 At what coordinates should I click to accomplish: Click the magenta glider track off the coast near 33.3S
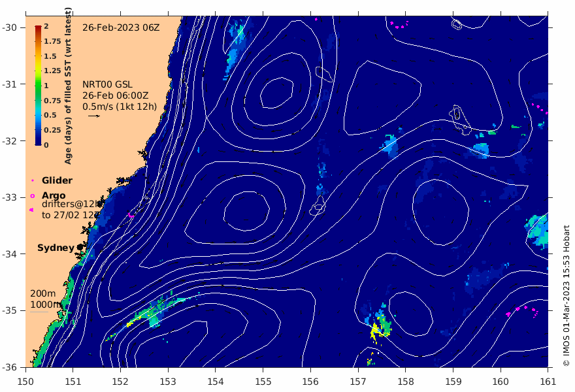131,215
